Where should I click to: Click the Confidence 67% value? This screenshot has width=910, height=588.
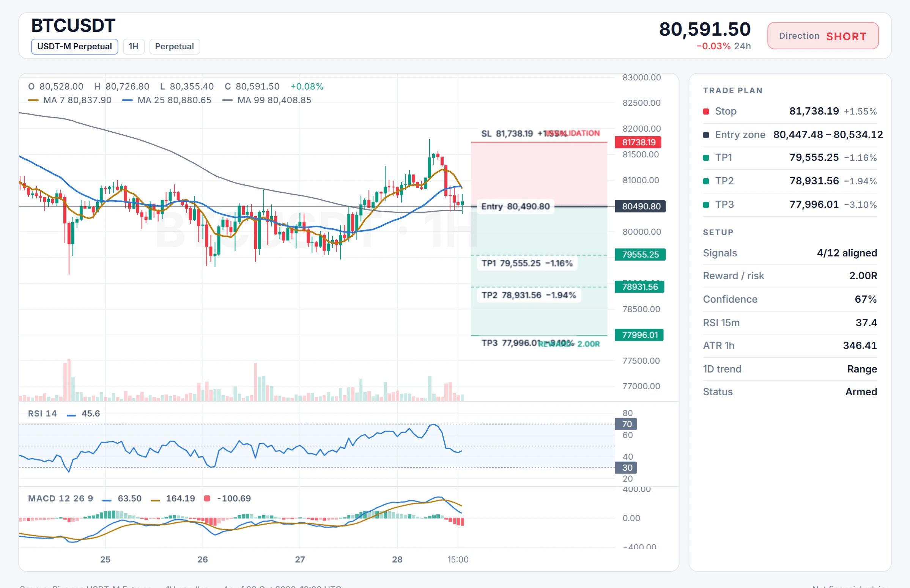pos(866,299)
